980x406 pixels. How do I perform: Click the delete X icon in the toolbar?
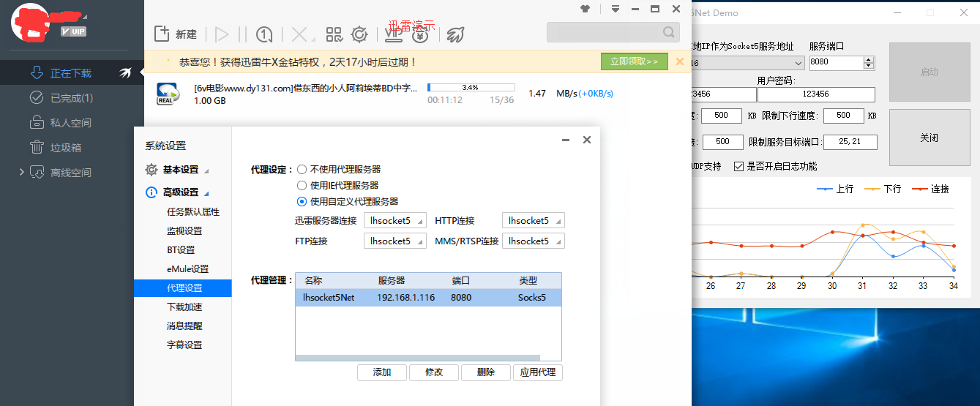(x=299, y=34)
